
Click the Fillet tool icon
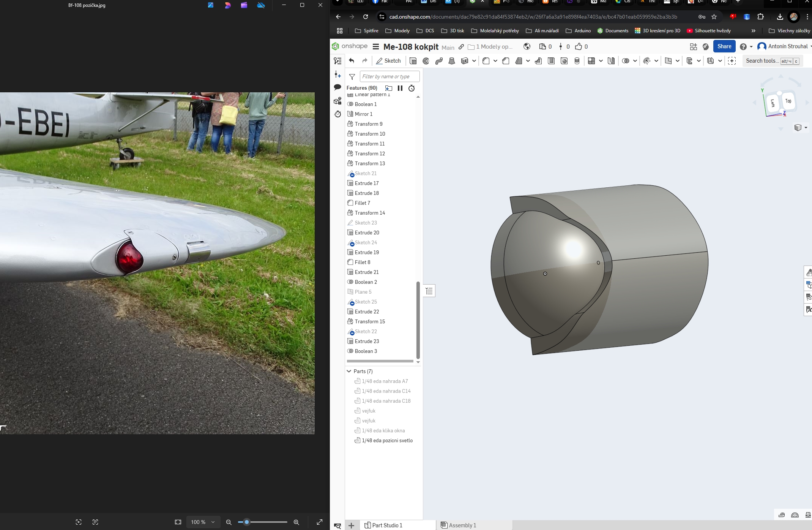486,61
